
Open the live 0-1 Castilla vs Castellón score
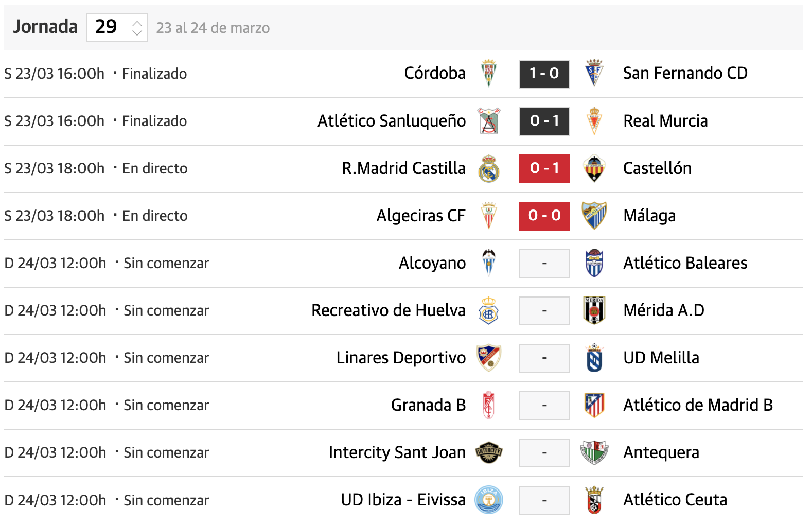click(544, 168)
